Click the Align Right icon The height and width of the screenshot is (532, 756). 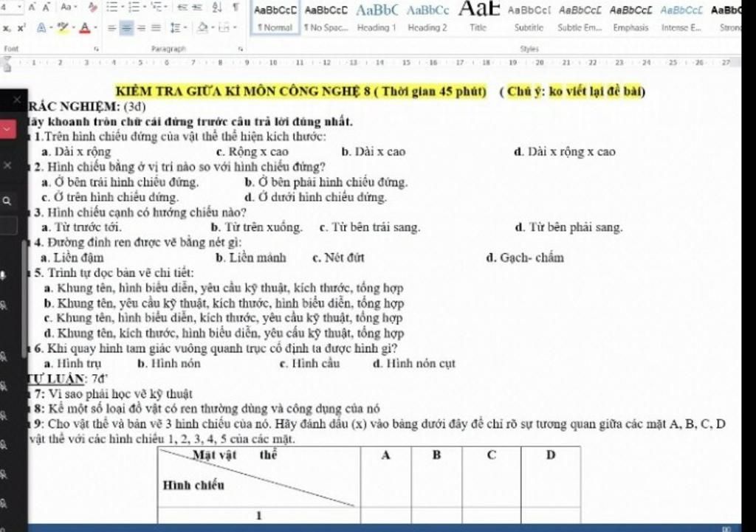(x=141, y=28)
